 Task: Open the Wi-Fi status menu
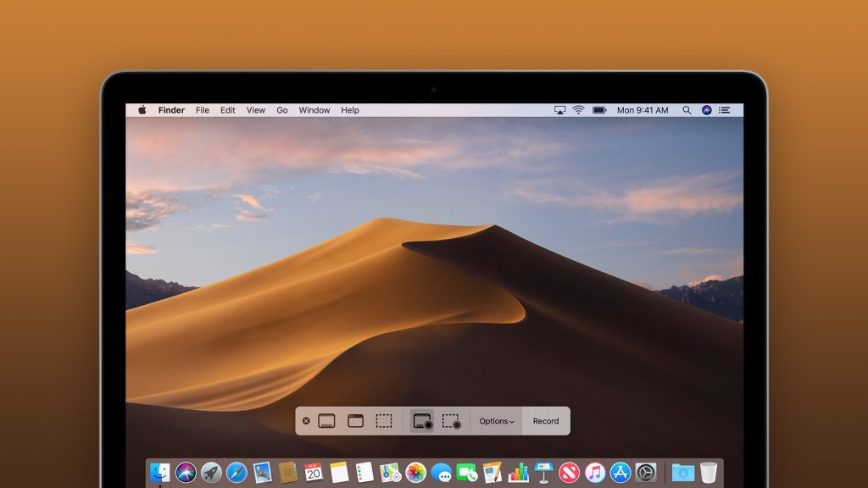pyautogui.click(x=579, y=110)
